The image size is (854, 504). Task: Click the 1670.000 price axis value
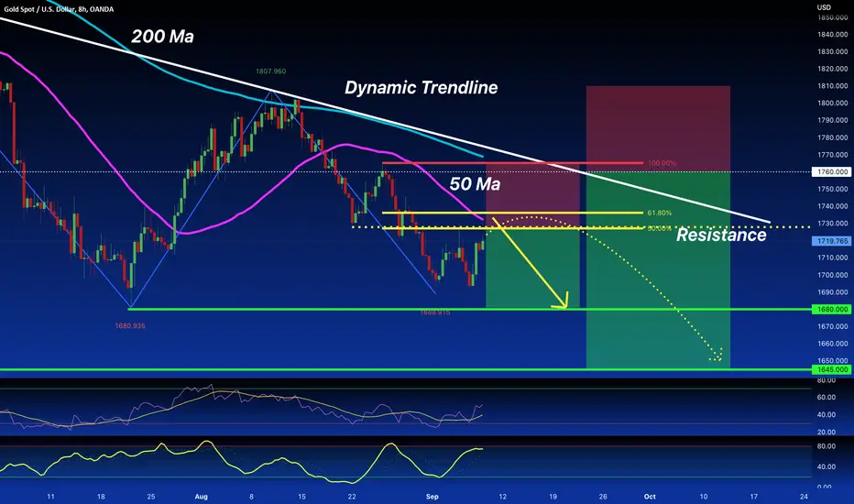(833, 326)
